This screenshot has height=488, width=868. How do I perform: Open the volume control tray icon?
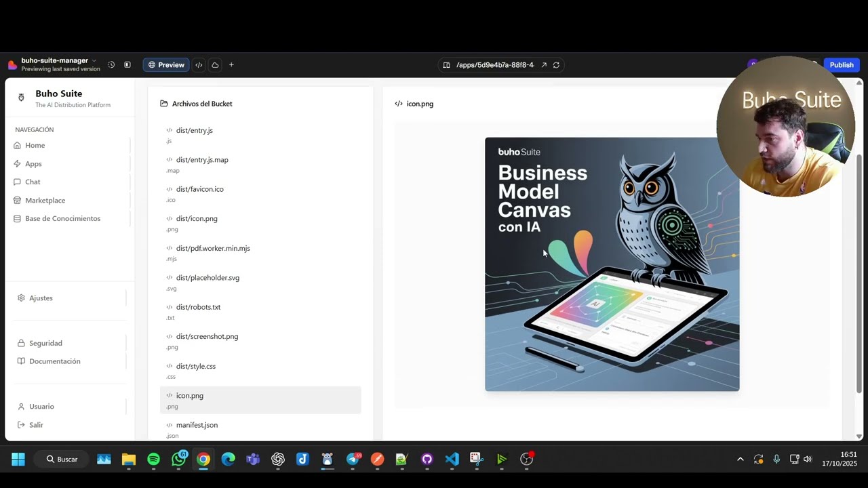click(808, 460)
